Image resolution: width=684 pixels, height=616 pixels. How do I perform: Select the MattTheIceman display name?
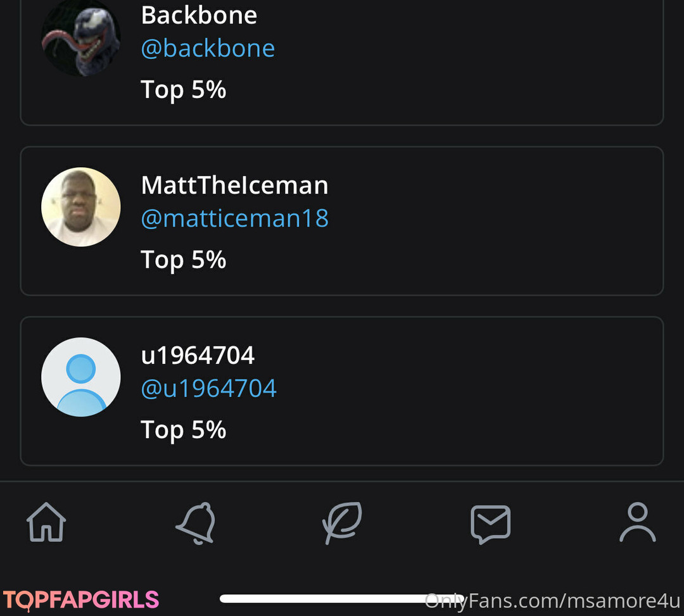pos(235,185)
